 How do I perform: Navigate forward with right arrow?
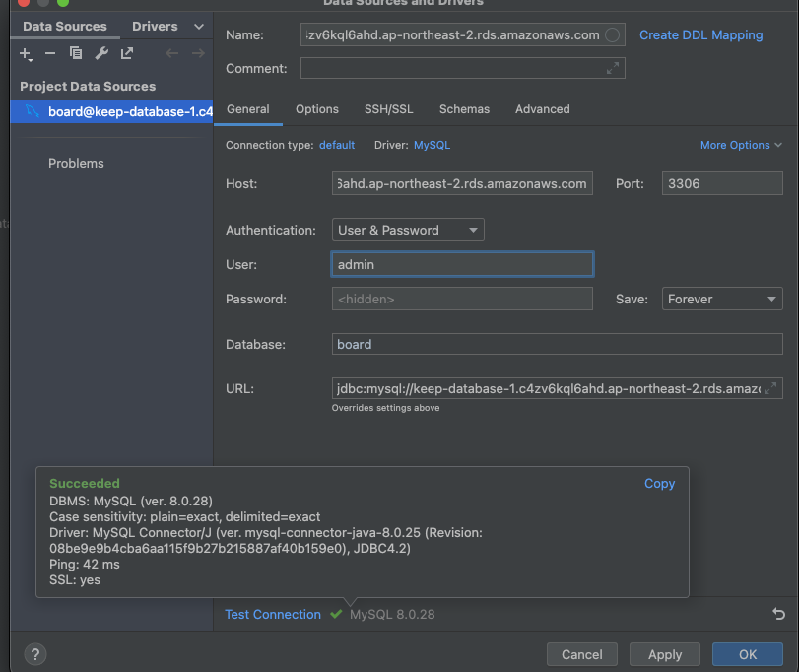pos(198,53)
